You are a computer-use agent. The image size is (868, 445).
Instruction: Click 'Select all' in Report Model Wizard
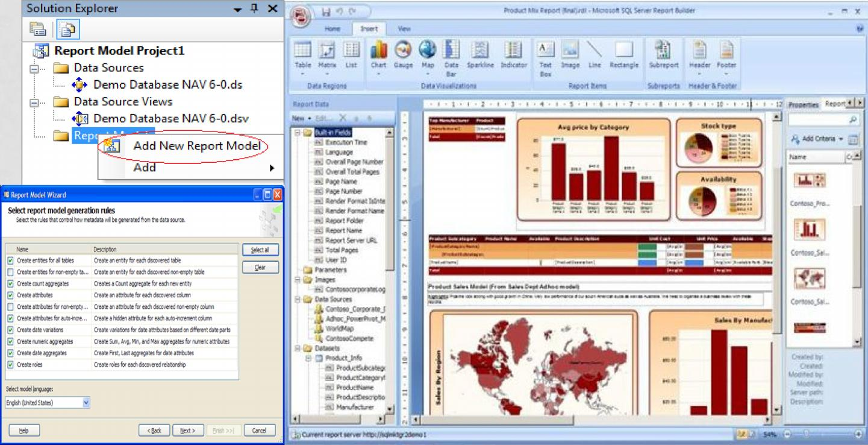pos(260,250)
